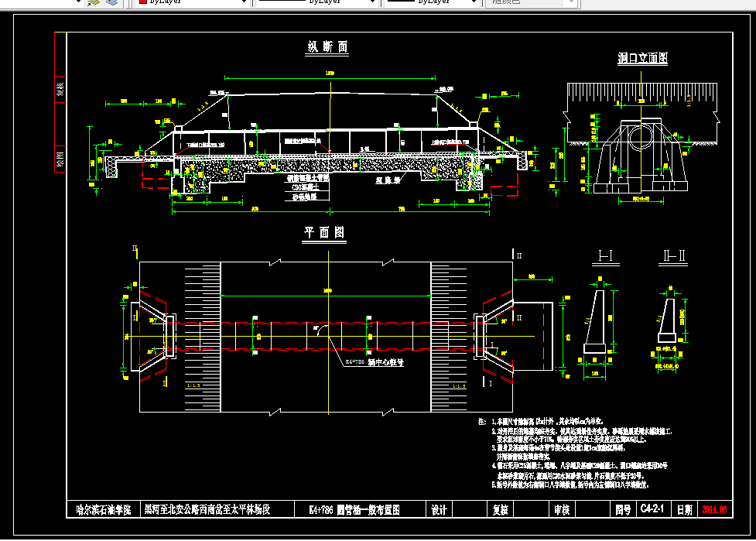The image size is (756, 541).
Task: Click the 沉降缝 label in the longitudinal section
Action: 388,180
